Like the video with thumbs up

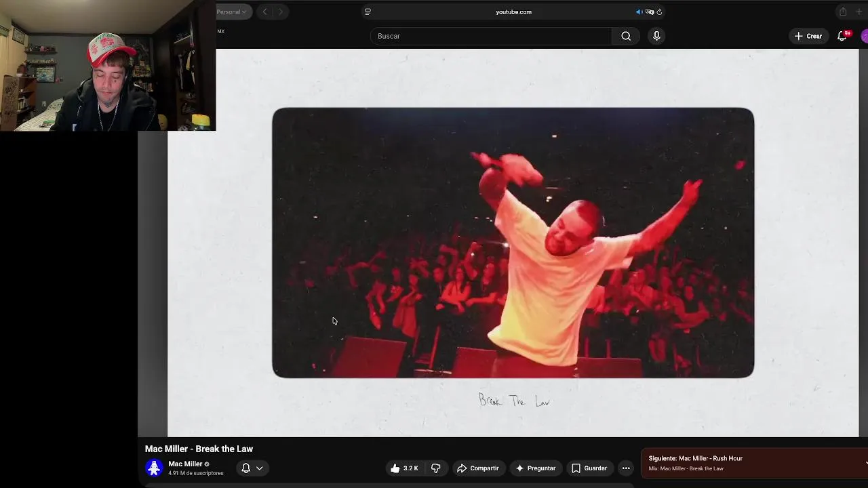(404, 468)
